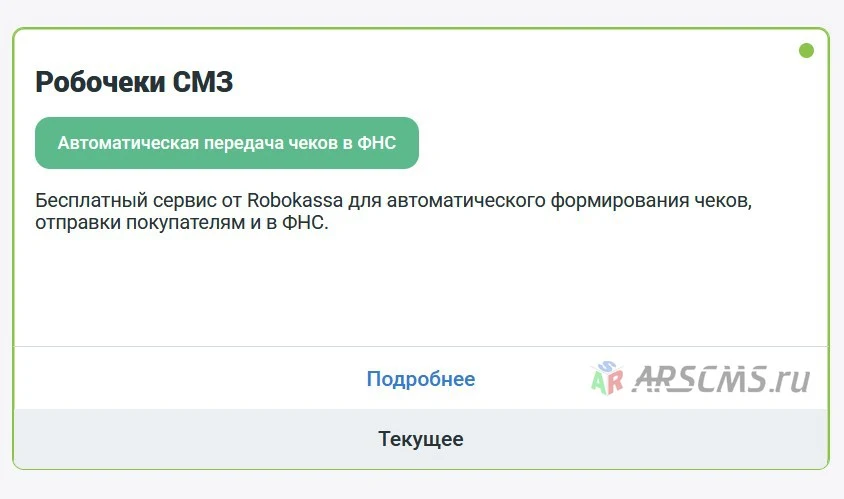Click the letters ARSCMS in the watermark
This screenshot has width=844, height=499.
tap(699, 378)
